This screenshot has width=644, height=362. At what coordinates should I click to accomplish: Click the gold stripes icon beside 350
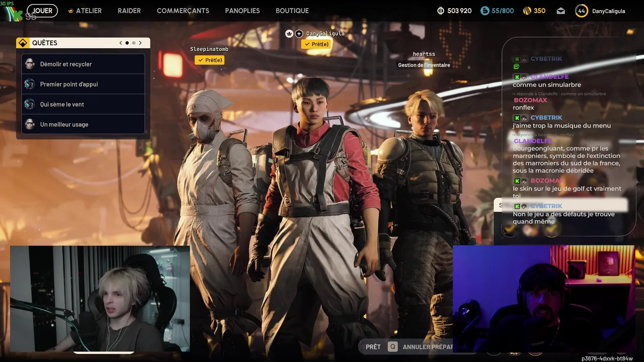click(527, 11)
